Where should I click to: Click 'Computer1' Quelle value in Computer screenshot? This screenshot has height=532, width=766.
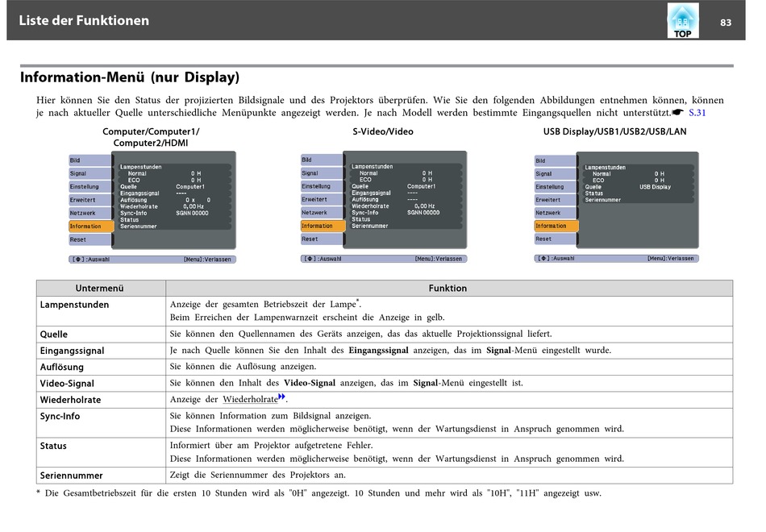pos(190,187)
